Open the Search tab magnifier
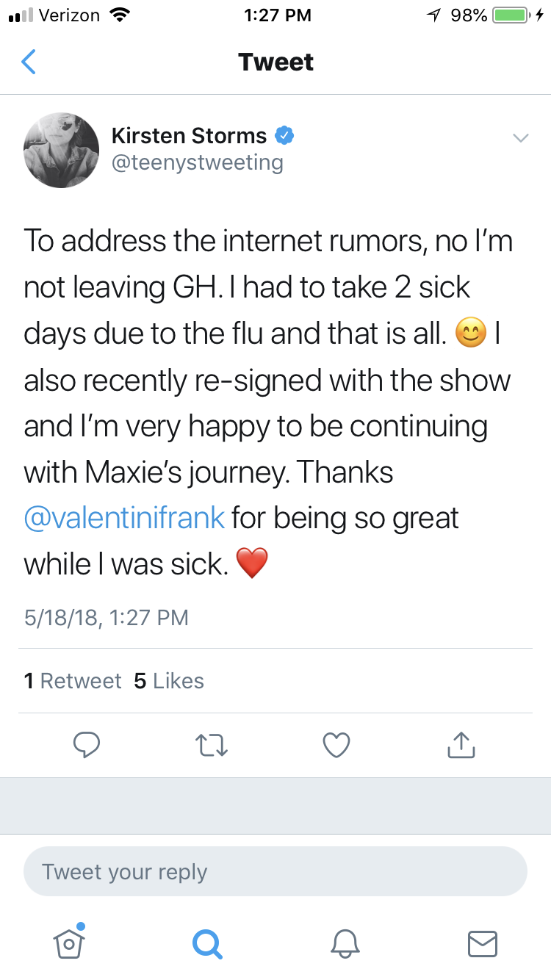This screenshot has height=980, width=551. [206, 942]
